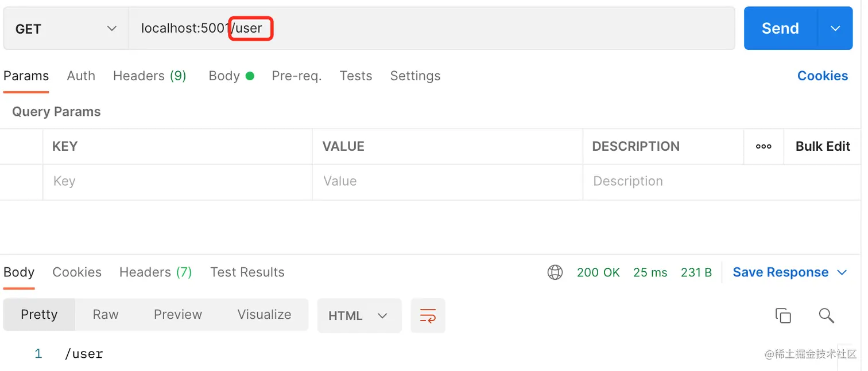Viewport: 868px width, 371px height.
Task: Click the network globe icon
Action: point(555,272)
